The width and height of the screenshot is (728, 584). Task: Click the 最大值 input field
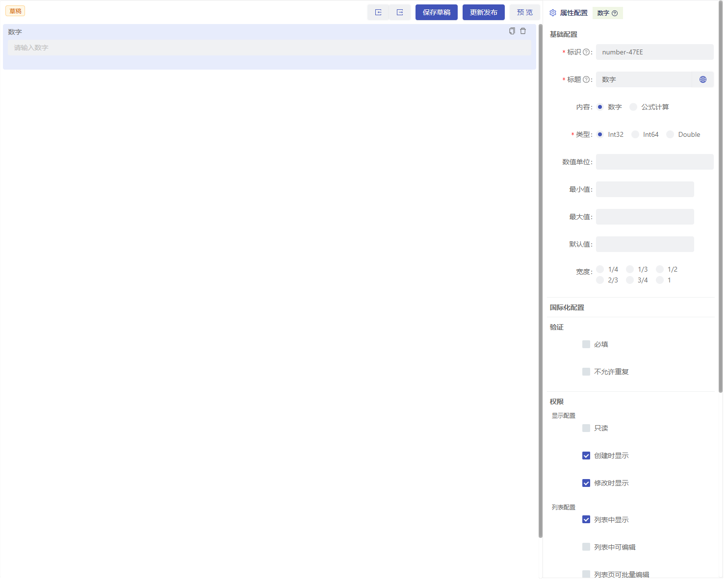(x=645, y=217)
